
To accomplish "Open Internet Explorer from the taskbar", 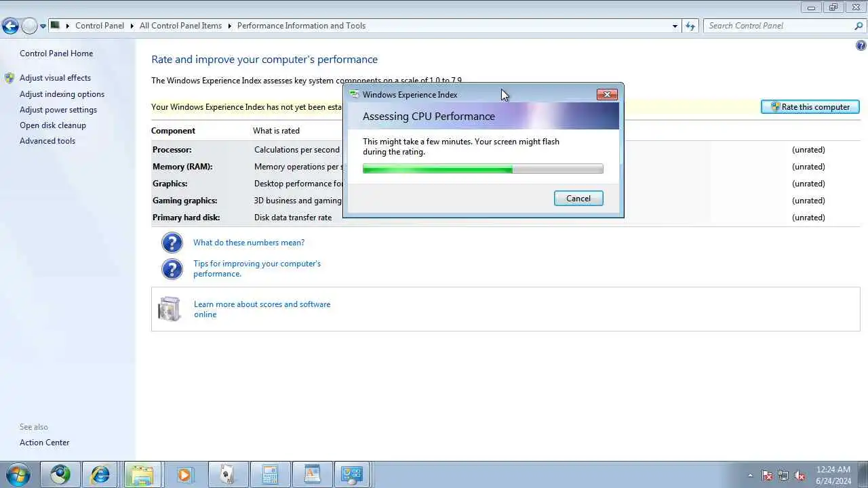I will coord(101,474).
